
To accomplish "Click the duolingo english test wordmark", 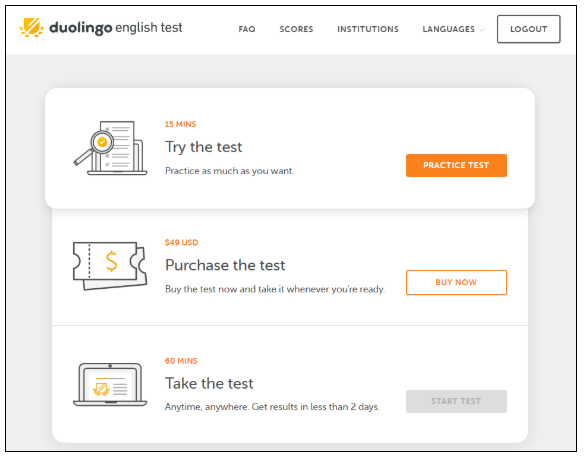I will 116,28.
